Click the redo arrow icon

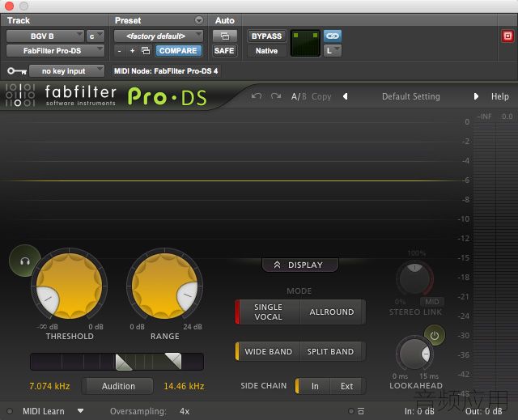(x=276, y=96)
